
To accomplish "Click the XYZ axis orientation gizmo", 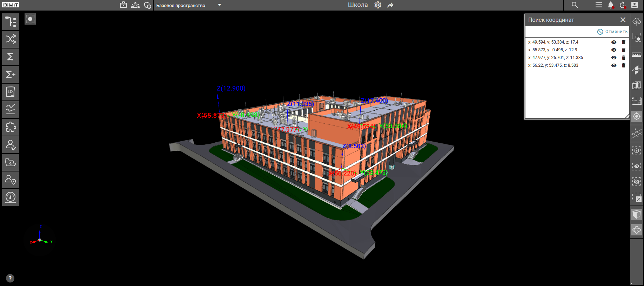I will pyautogui.click(x=40, y=240).
